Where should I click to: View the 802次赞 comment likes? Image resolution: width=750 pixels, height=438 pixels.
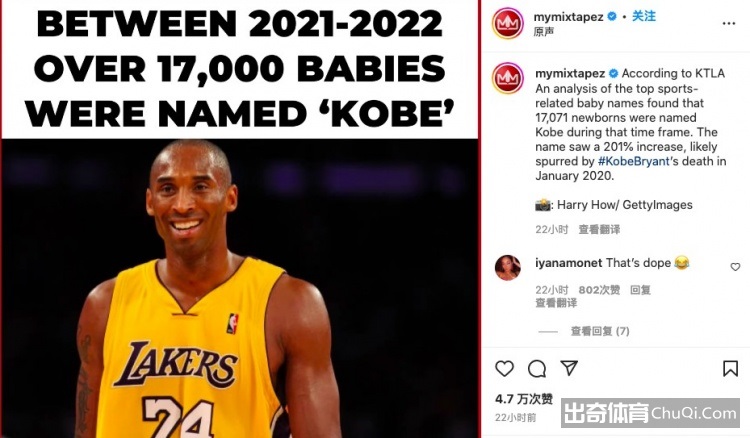[599, 290]
